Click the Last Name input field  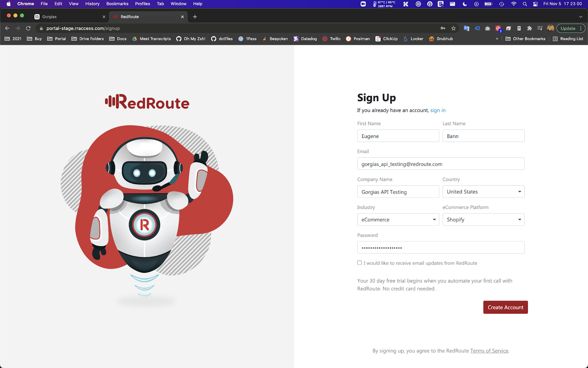coord(484,136)
